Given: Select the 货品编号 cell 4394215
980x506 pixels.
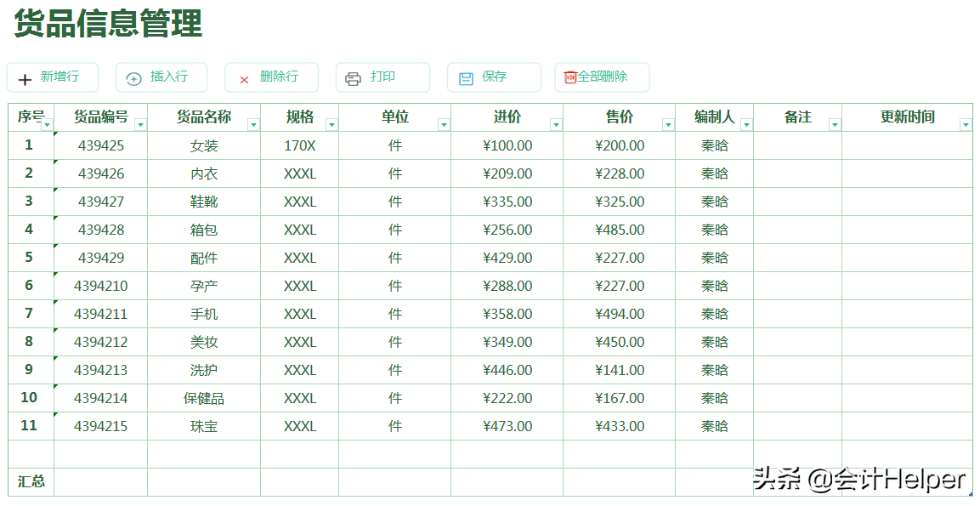Looking at the screenshot, I should (x=100, y=426).
